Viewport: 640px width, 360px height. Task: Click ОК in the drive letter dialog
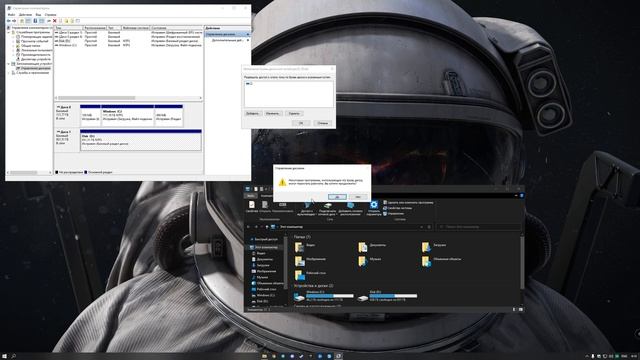[x=301, y=123]
